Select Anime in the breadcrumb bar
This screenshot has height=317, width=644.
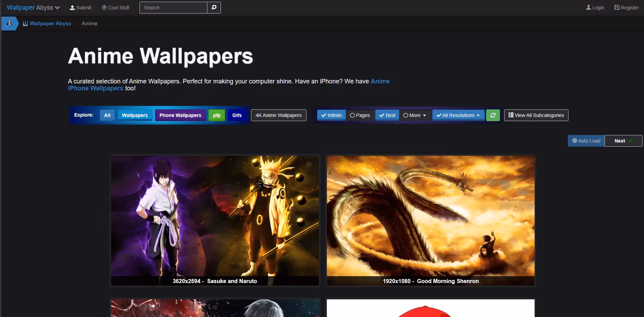coord(89,24)
